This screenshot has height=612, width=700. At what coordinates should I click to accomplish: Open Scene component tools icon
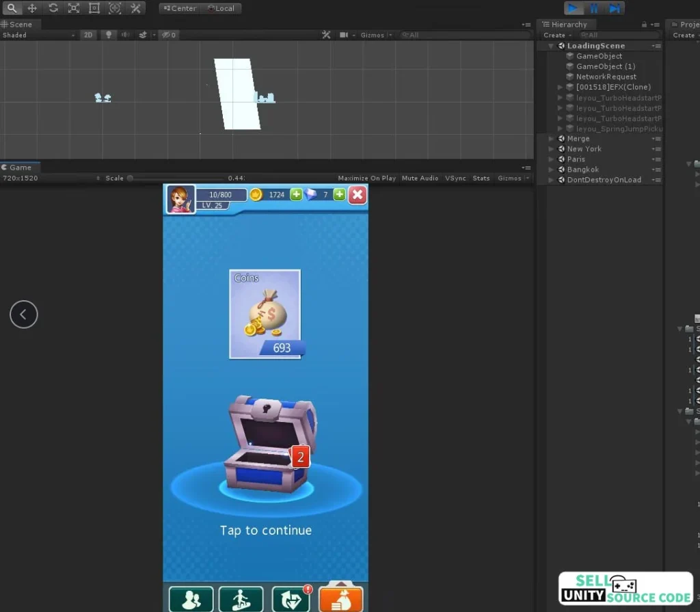pyautogui.click(x=326, y=35)
